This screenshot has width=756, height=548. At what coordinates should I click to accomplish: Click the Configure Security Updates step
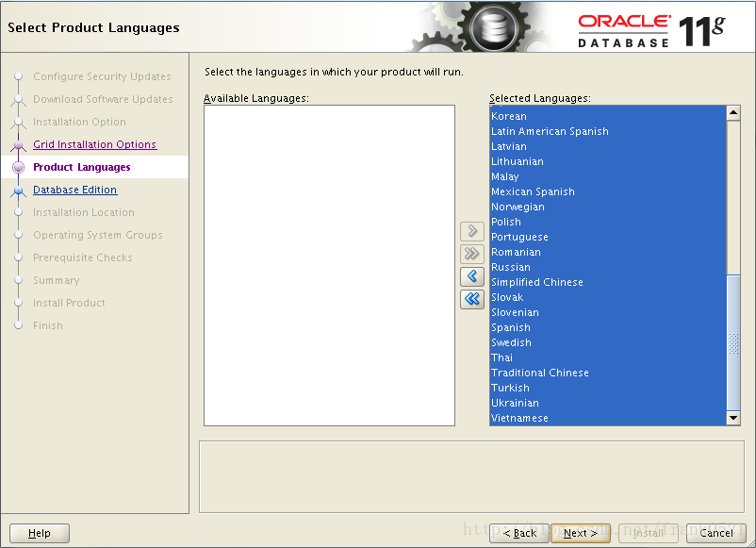102,76
